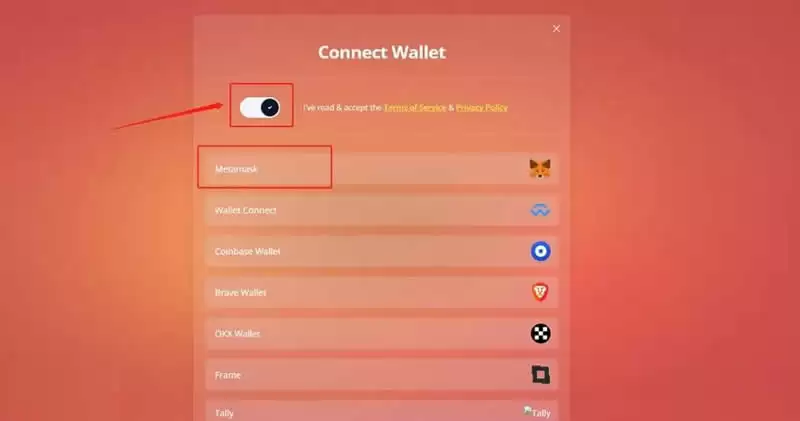Choose Brave Wallet from the list
The image size is (800, 421).
pos(382,292)
